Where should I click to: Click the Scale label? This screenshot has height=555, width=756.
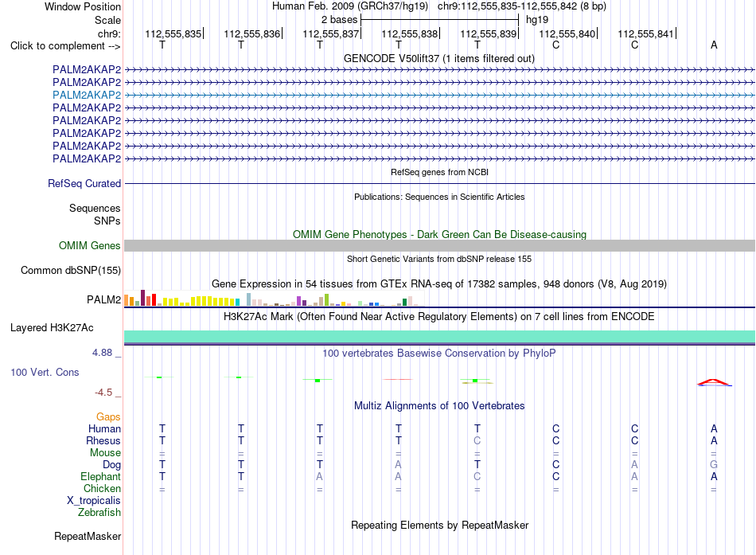pos(107,20)
